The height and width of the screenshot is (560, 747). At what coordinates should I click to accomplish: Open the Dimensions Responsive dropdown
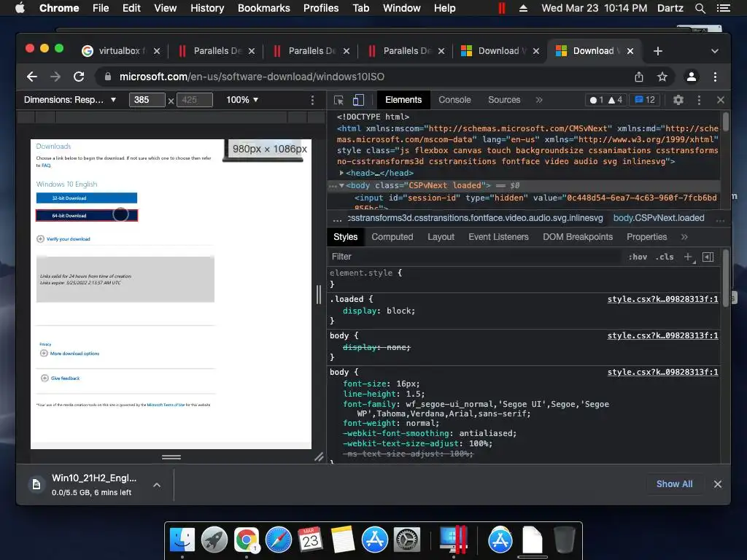click(x=70, y=100)
